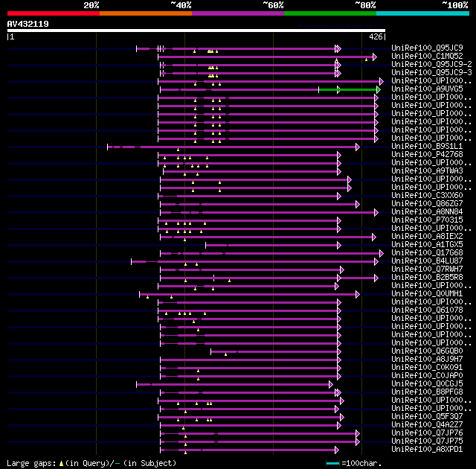The height and width of the screenshot is (469, 476).
Task: Click the cyan ~100% identity color segment
Action: [x=423, y=13]
